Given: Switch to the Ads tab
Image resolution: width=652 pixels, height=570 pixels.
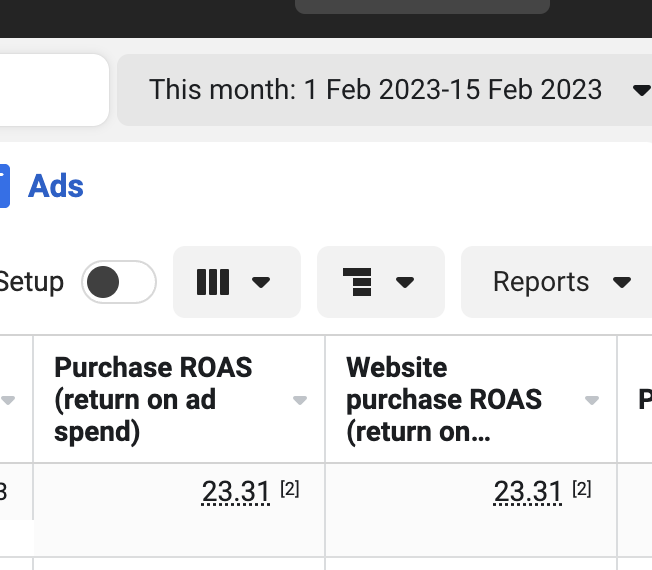Looking at the screenshot, I should pyautogui.click(x=55, y=186).
